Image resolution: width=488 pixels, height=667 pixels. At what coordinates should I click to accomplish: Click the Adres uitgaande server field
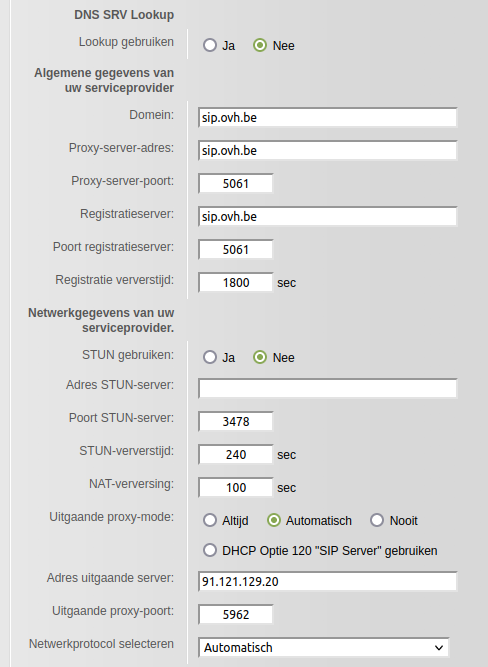(x=328, y=581)
